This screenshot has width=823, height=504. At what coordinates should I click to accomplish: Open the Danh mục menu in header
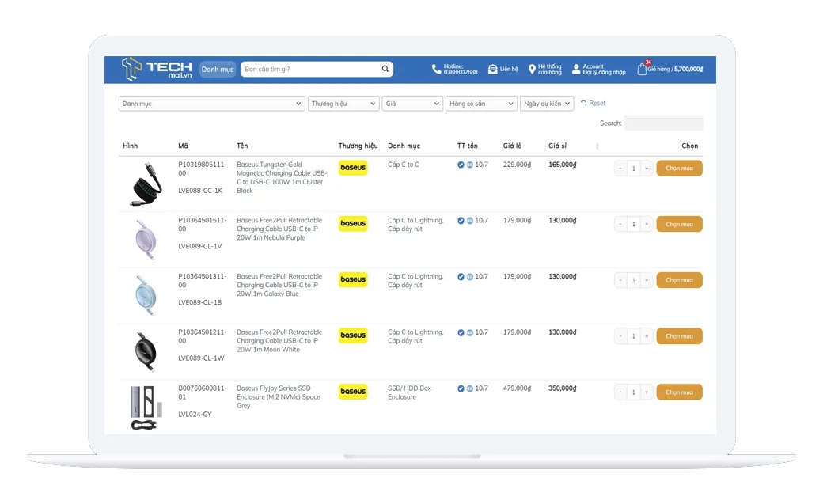(x=218, y=70)
